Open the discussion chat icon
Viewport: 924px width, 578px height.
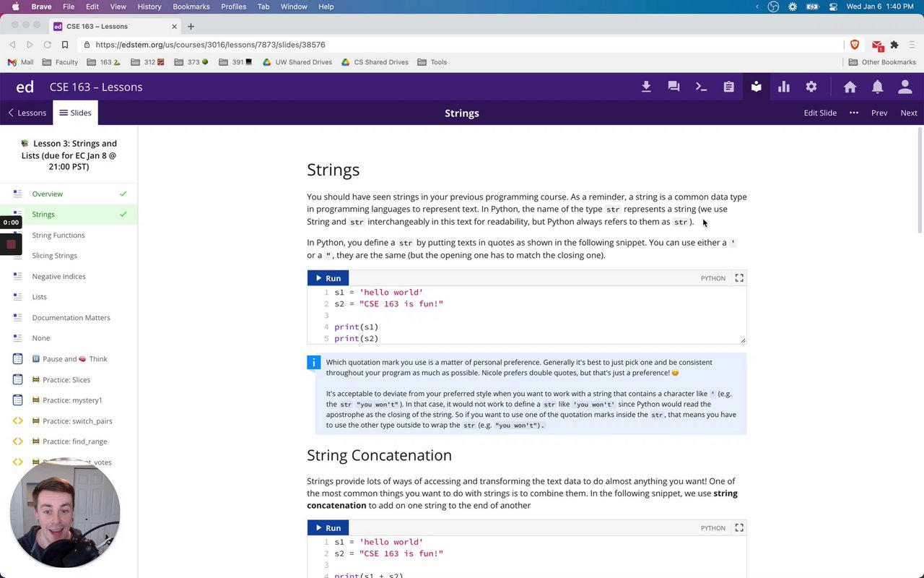click(674, 87)
